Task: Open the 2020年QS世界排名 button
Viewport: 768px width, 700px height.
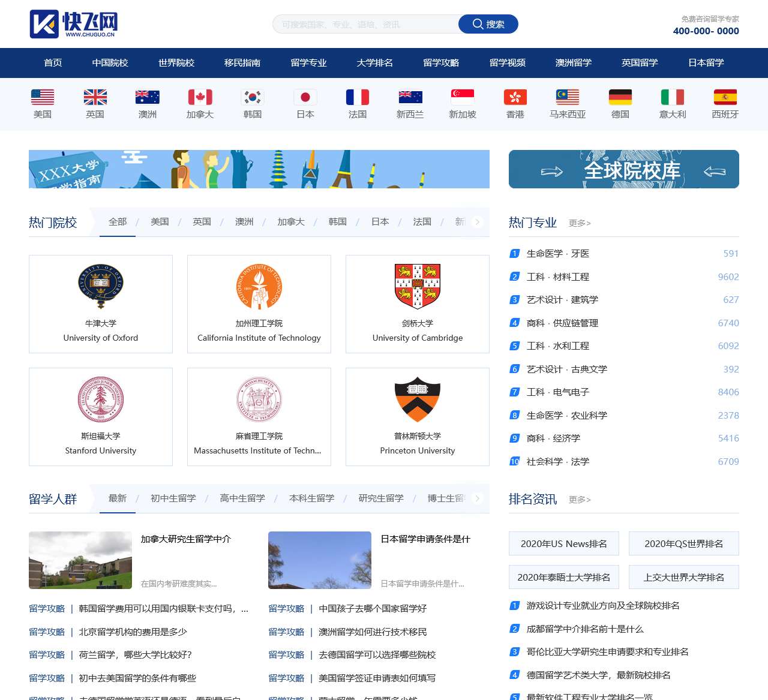Action: (683, 543)
